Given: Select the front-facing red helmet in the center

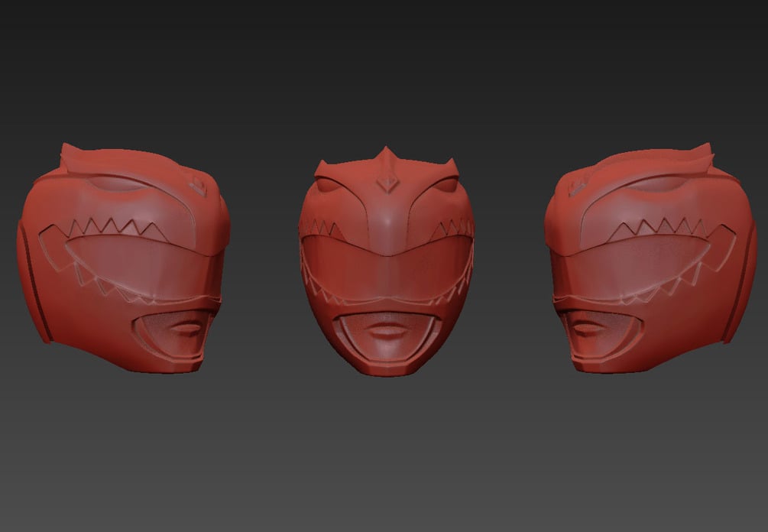Looking at the screenshot, I should [x=387, y=261].
